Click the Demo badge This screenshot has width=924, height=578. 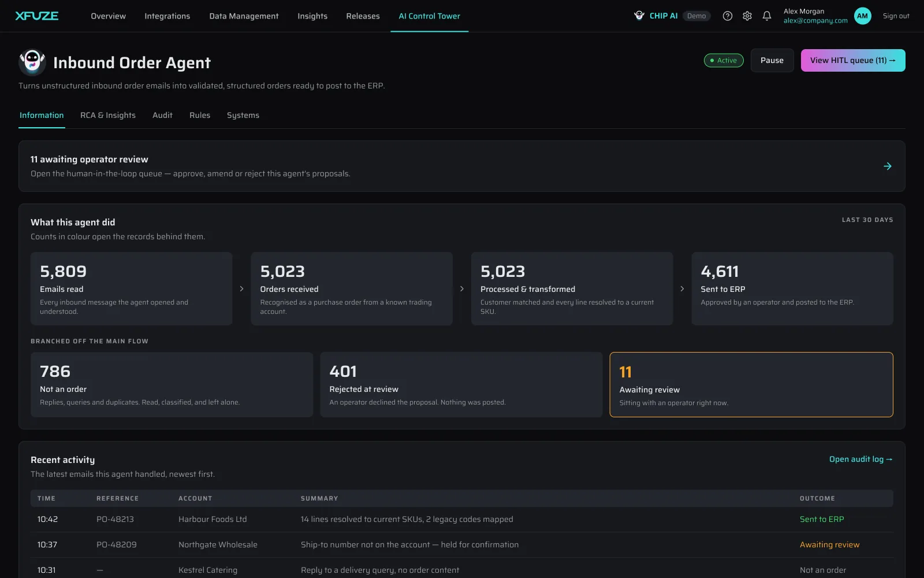pyautogui.click(x=696, y=16)
